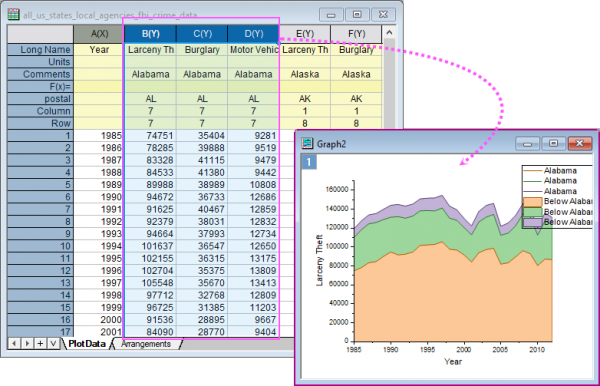Screen dimensions: 600x386
Task: Click cell with value 28895
Action: pos(202,319)
